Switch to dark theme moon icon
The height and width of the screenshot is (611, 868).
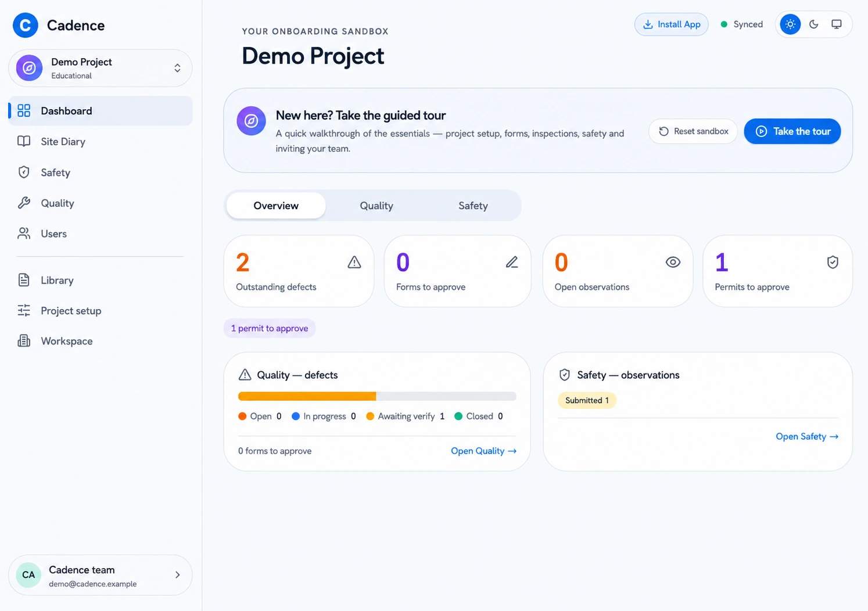click(813, 24)
